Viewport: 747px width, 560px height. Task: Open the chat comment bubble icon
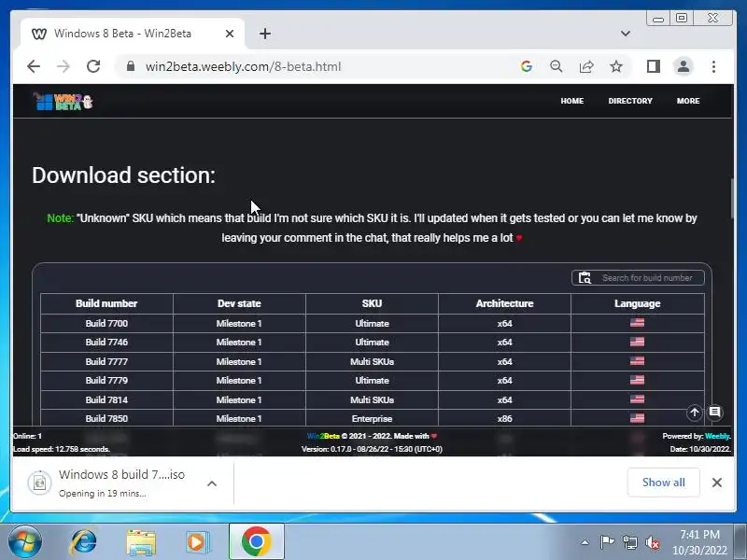(714, 413)
